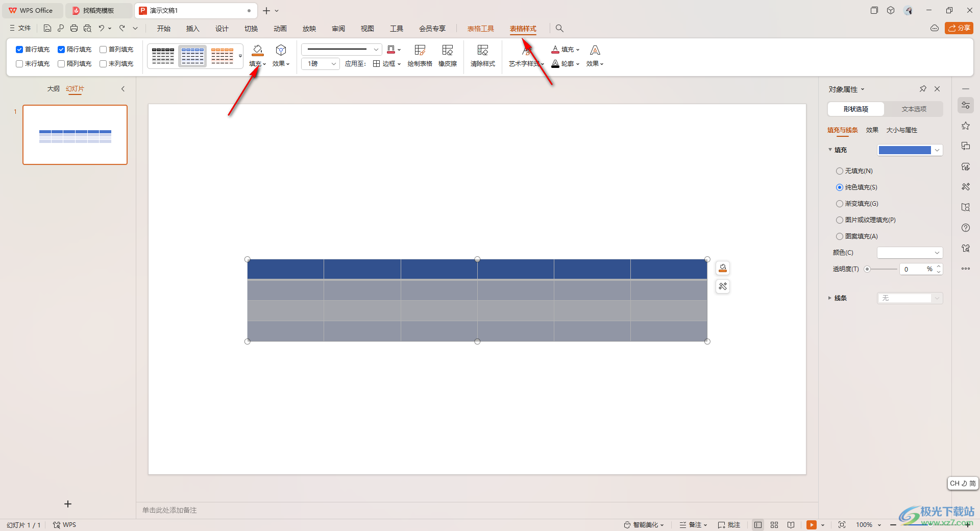Click the help question mark sidebar icon

(x=966, y=228)
